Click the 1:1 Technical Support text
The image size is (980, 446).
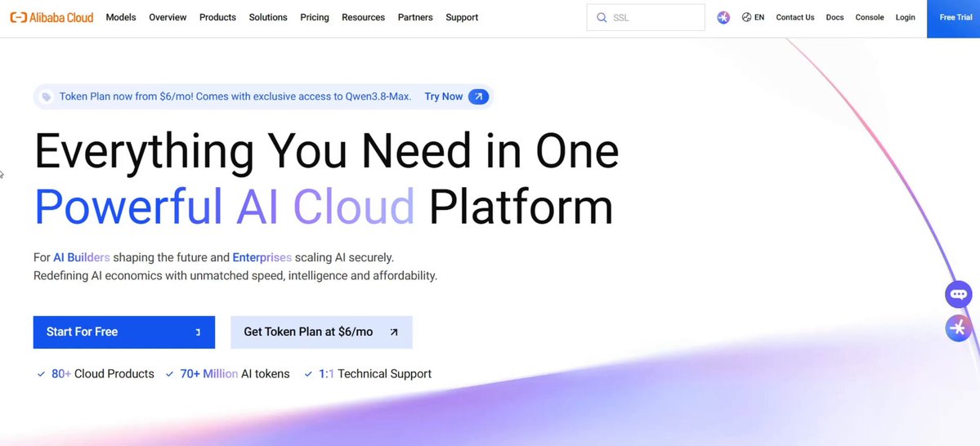tap(375, 374)
